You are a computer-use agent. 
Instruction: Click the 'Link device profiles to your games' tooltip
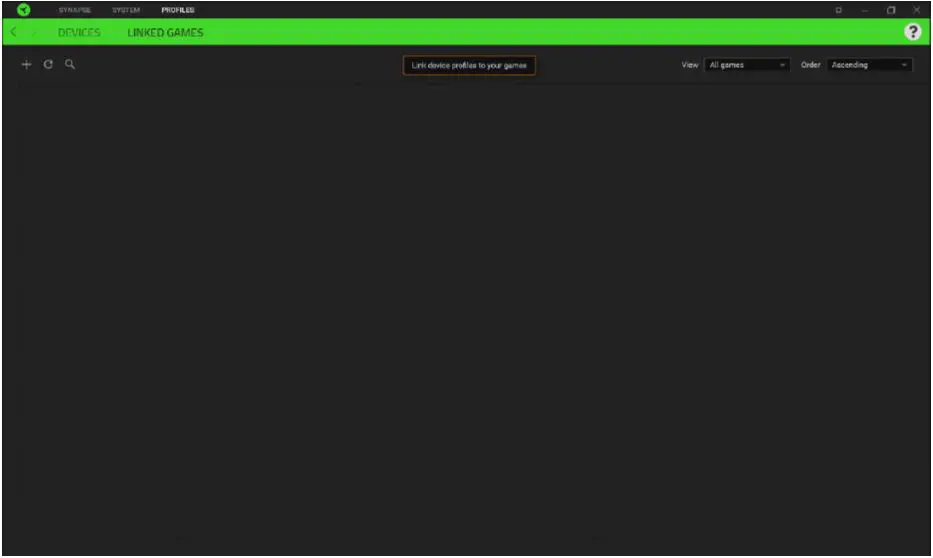tap(469, 65)
